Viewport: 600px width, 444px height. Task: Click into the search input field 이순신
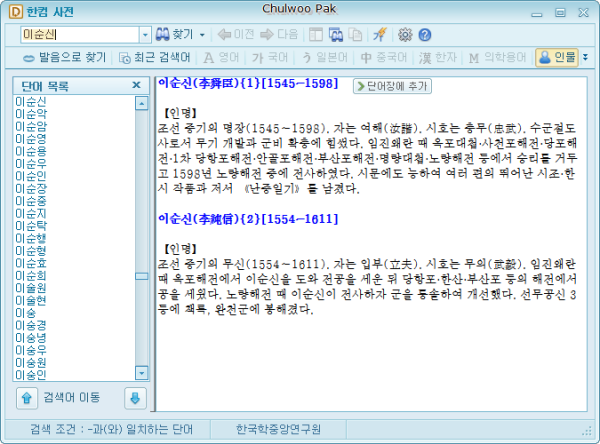click(80, 35)
